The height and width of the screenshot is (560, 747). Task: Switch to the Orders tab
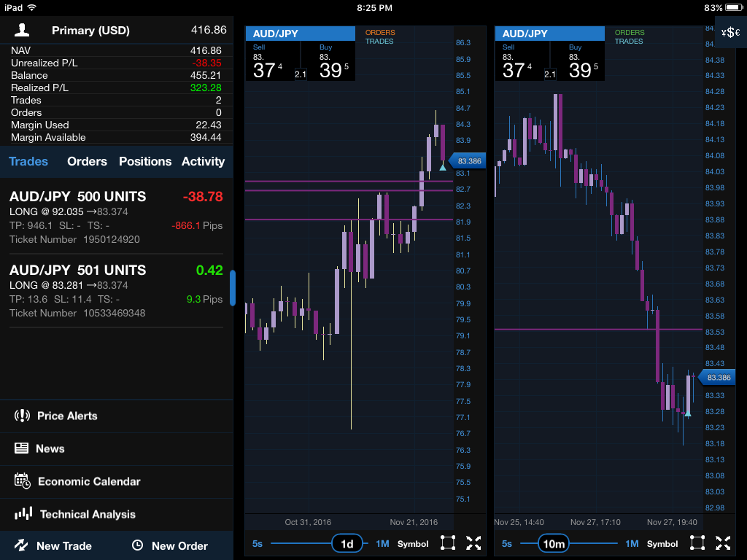coord(87,161)
